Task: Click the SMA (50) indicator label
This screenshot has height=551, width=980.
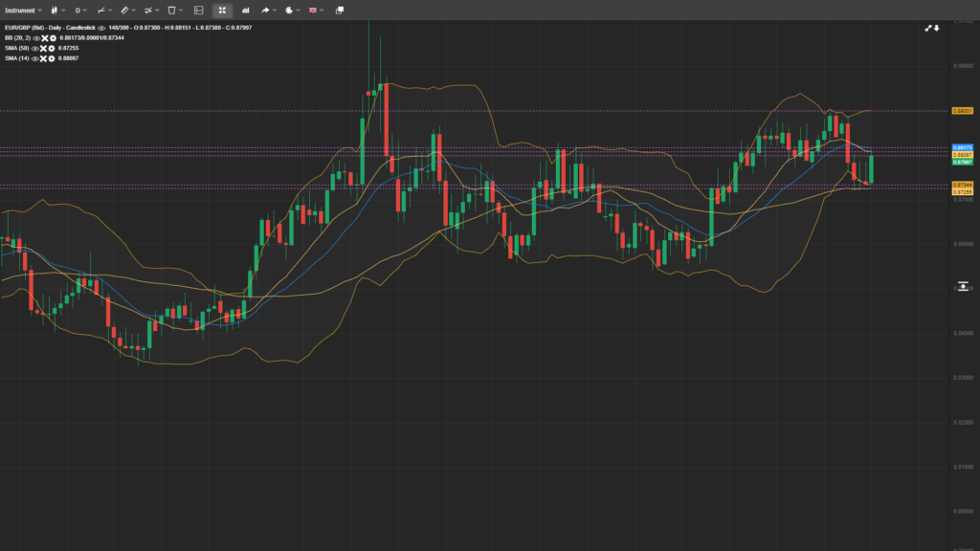Action: pyautogui.click(x=17, y=48)
